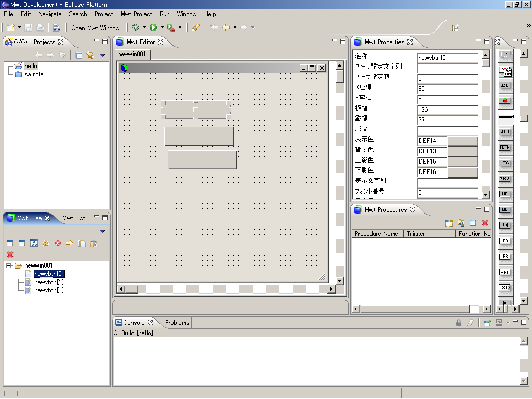
Task: Pin the Console with the pin icon
Action: click(487, 323)
